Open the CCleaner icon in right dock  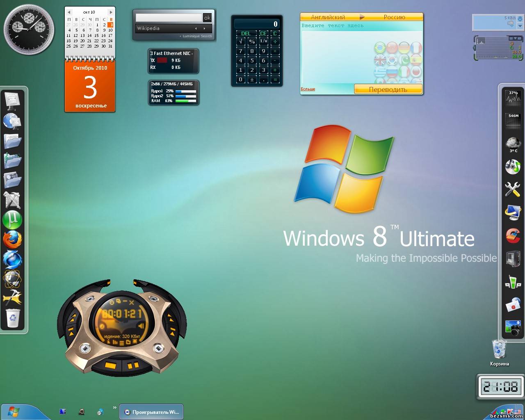pyautogui.click(x=513, y=235)
